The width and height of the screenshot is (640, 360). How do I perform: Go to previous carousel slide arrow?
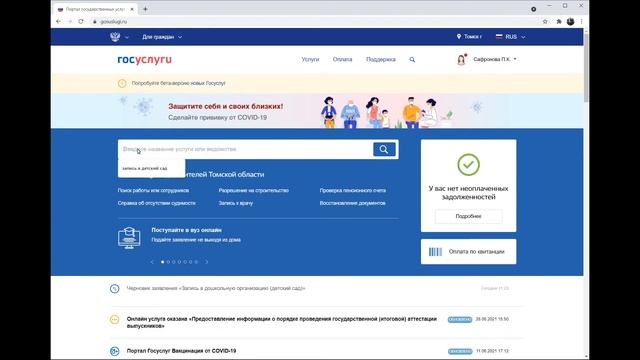[152, 262]
